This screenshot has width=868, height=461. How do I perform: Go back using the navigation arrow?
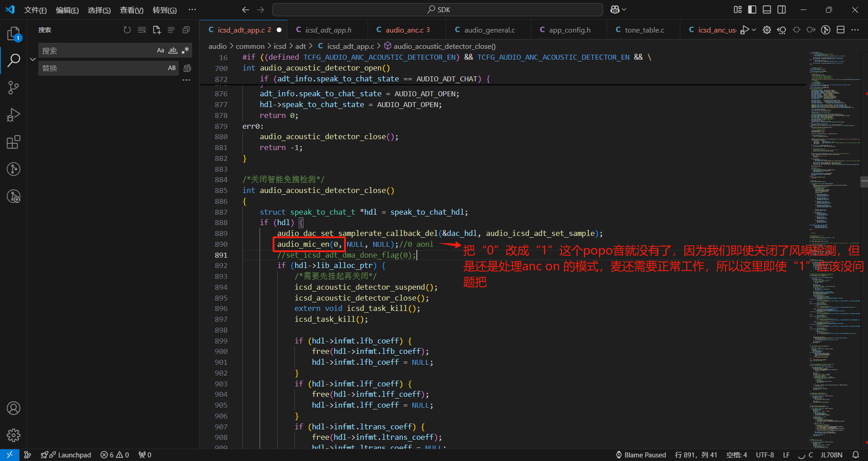[x=245, y=9]
